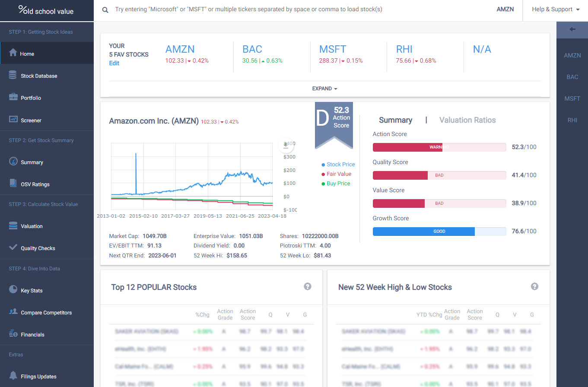Toggle Fair Value series in chart legend
Screen dimensions: 588x387
coord(337,174)
